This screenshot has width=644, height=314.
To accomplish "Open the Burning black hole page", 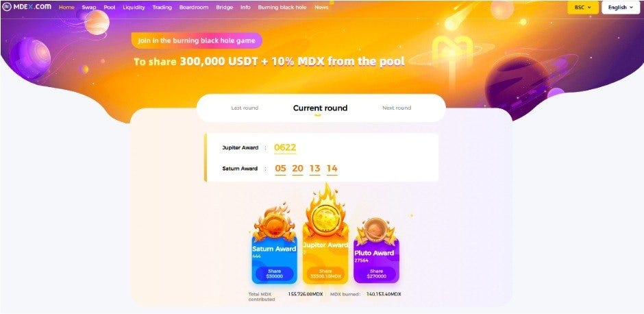I will point(282,8).
